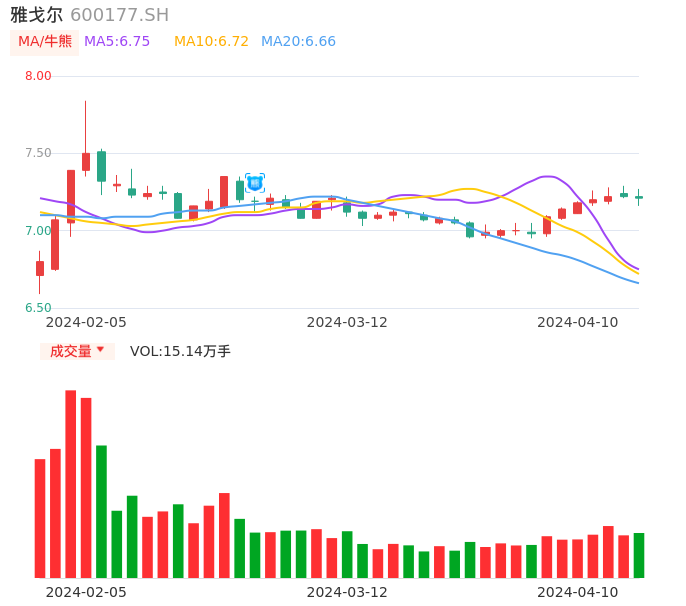Click the 6.50 price axis label
Viewport: 686px width, 606px height.
tap(38, 308)
